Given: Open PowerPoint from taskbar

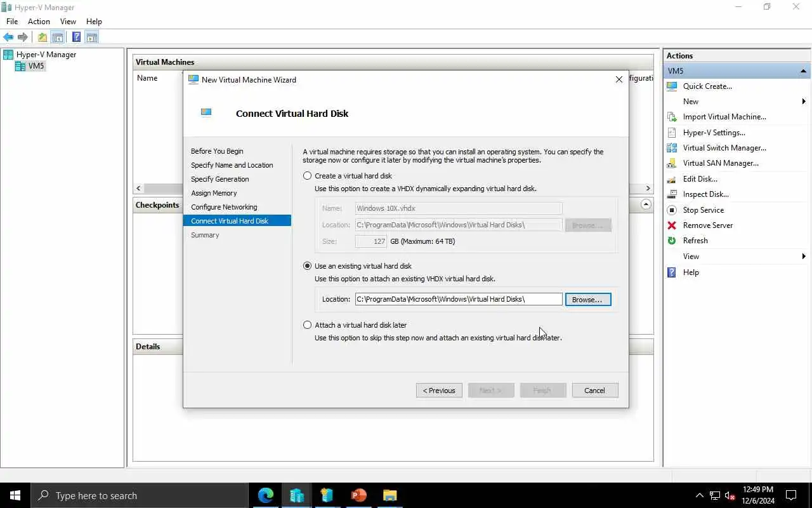Looking at the screenshot, I should coord(358,495).
